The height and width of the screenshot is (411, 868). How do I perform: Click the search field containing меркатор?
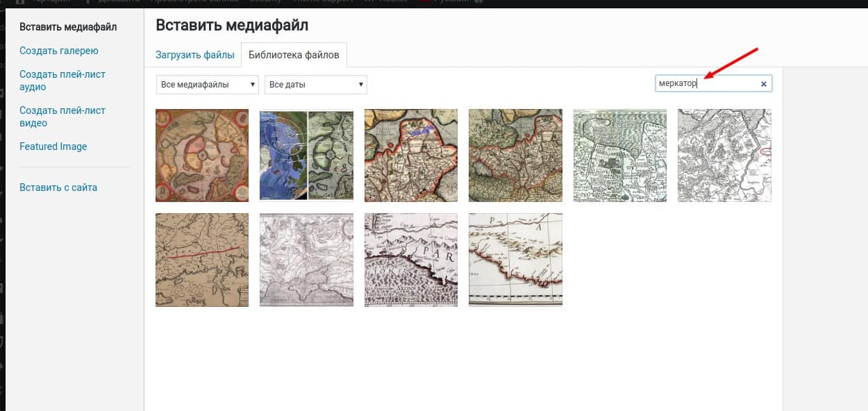click(x=714, y=84)
